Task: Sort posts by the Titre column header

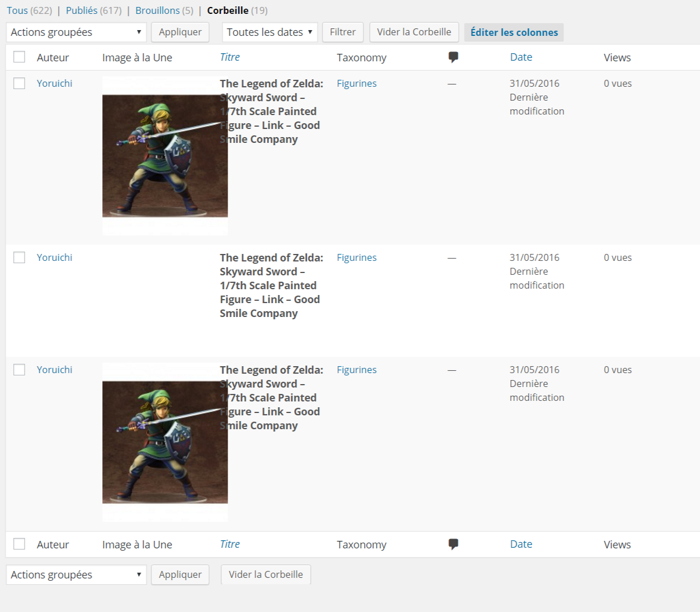Action: [x=229, y=57]
